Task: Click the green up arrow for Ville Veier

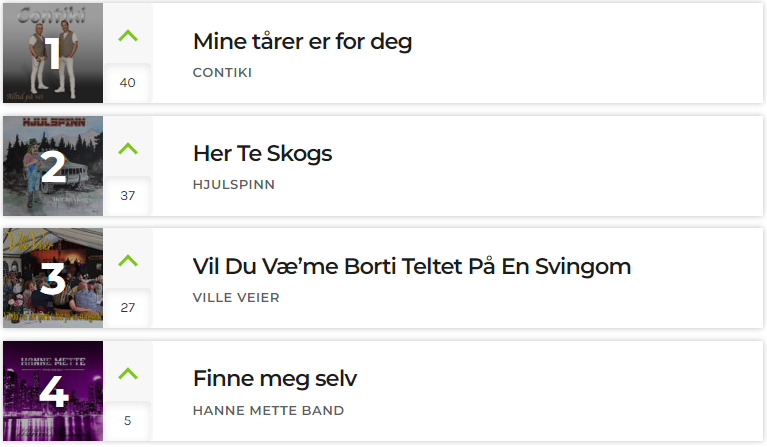Action: pos(128,261)
